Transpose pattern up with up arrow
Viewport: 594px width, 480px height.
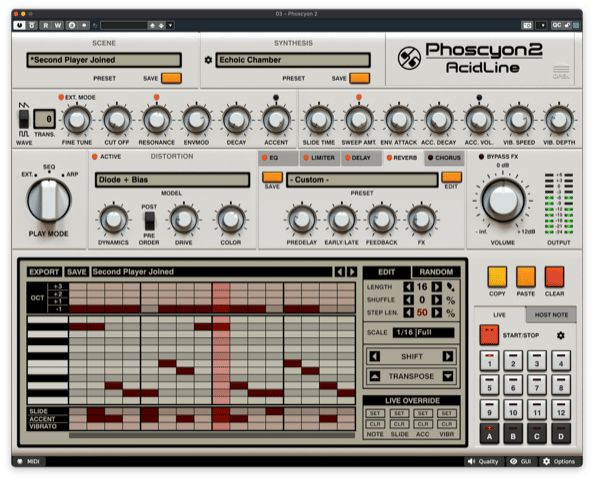tap(375, 376)
